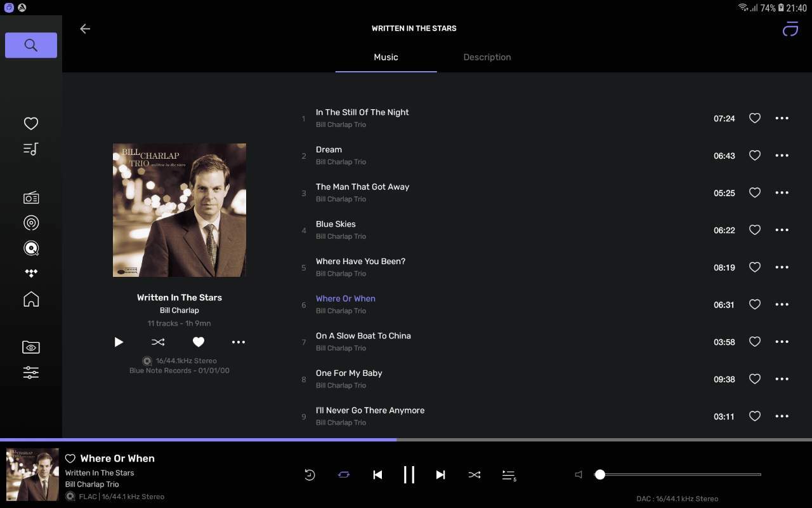Open options for One For My Baby

click(x=782, y=379)
